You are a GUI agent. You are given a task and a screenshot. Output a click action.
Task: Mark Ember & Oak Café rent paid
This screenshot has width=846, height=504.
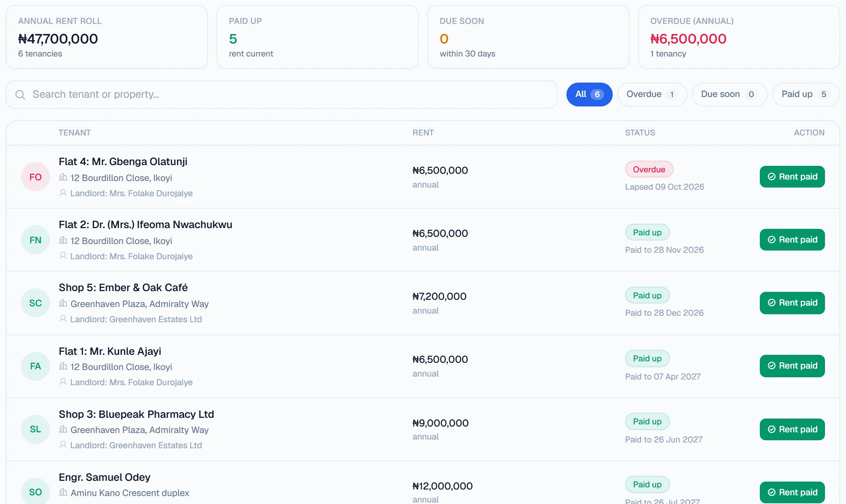point(792,303)
